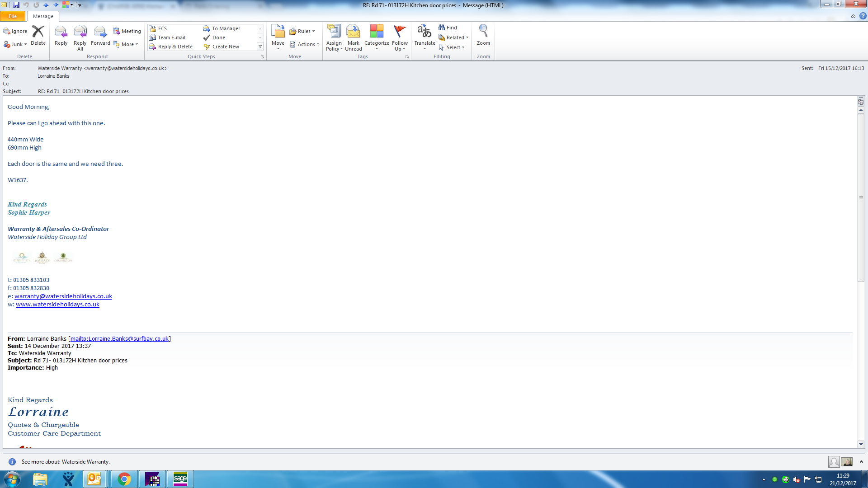Open warranty@watersideholidays.co.uk email link
This screenshot has width=868, height=488.
click(x=63, y=296)
